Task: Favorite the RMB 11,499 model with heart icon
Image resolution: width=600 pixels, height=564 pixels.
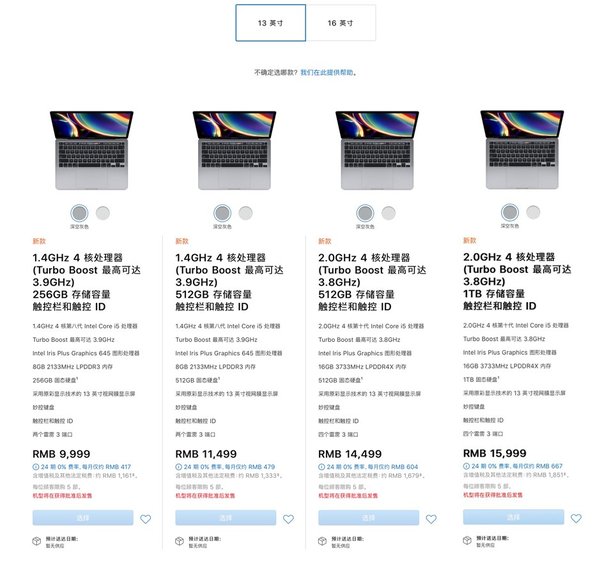Action: pyautogui.click(x=289, y=519)
